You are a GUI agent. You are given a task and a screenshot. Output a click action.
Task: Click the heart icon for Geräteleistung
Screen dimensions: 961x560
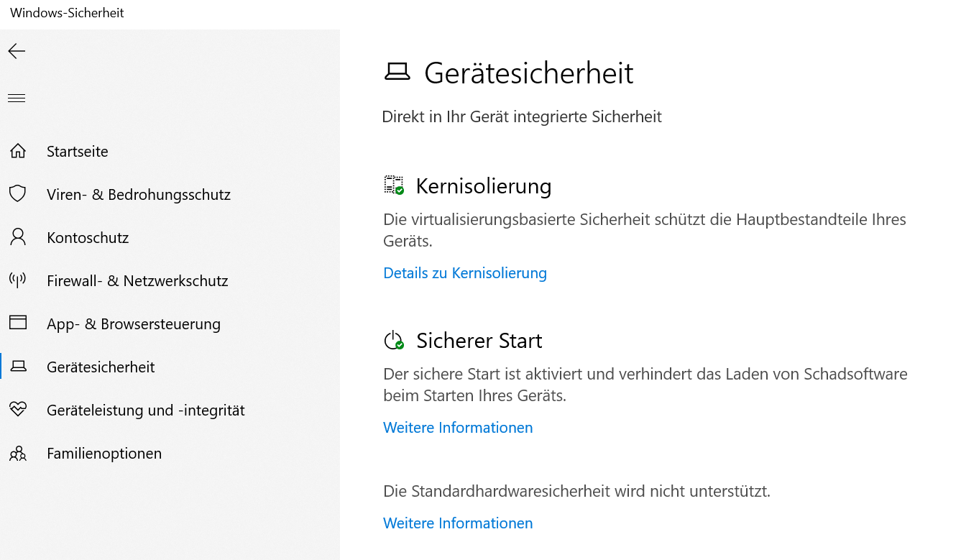18,410
